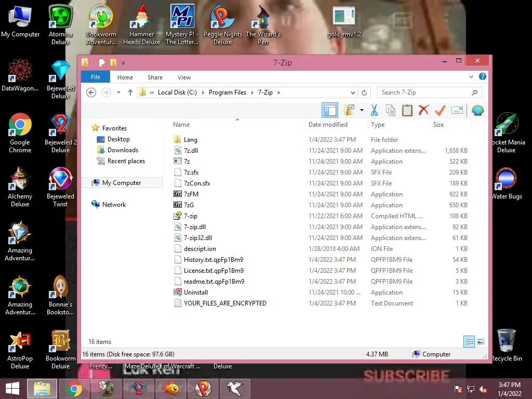The width and height of the screenshot is (532, 399).
Task: Select the 7-zip help file
Action: pyautogui.click(x=190, y=216)
